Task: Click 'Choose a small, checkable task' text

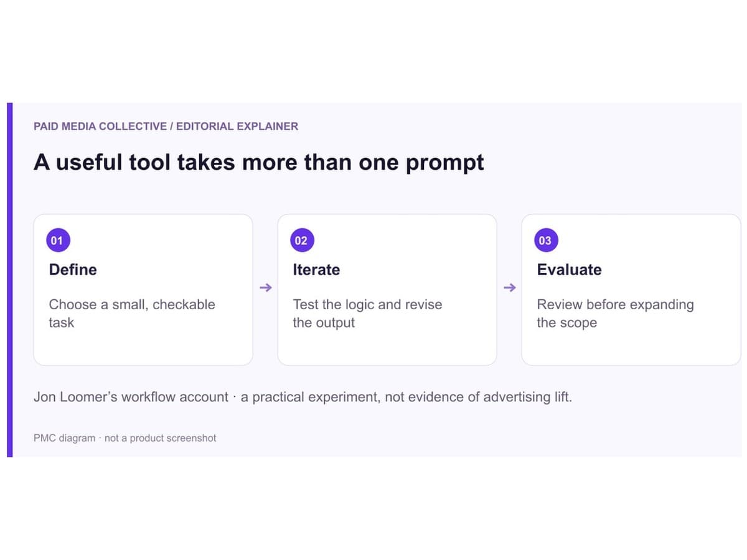Action: (x=132, y=314)
